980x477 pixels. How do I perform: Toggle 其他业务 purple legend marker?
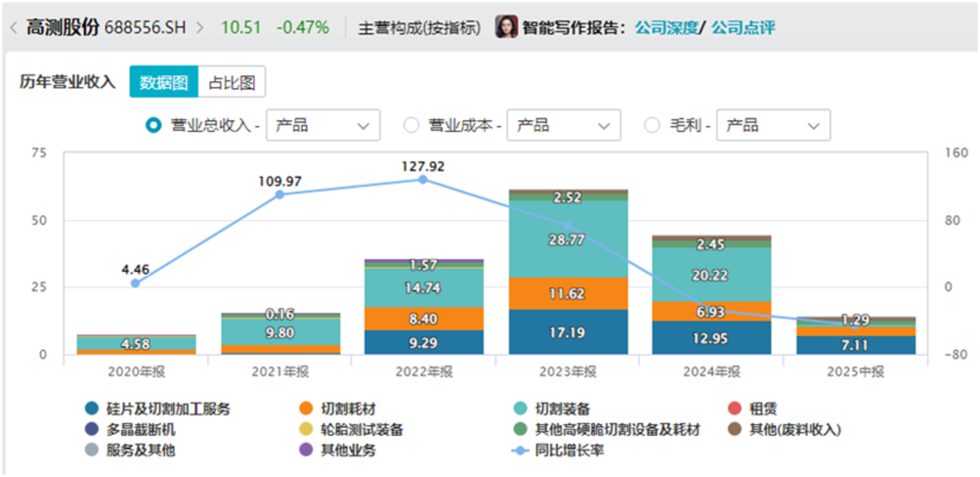[x=305, y=450]
